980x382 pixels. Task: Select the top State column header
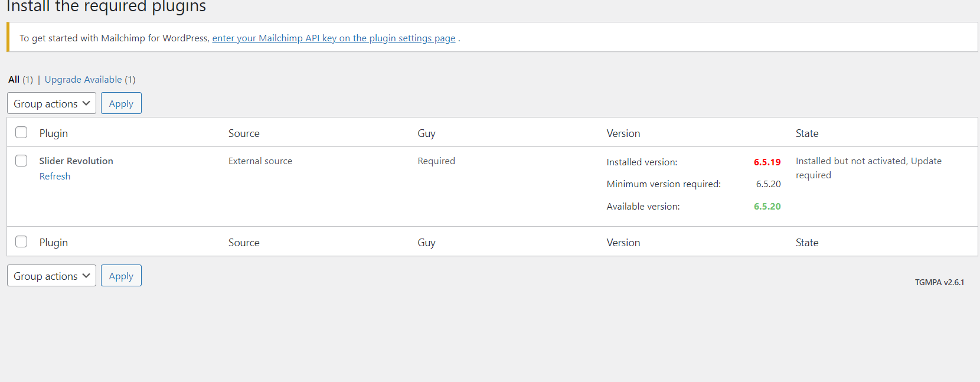(x=807, y=133)
